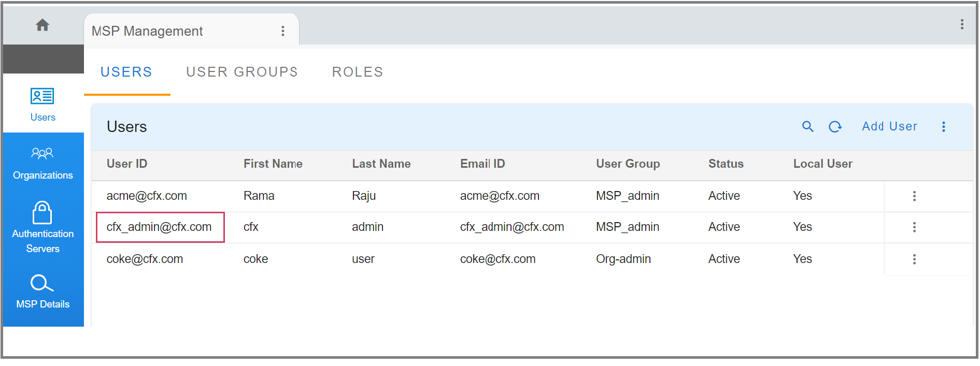Screen dimensions: 980x366
Task: Select the cfx_admin@cfx.com user ID
Action: [x=159, y=227]
